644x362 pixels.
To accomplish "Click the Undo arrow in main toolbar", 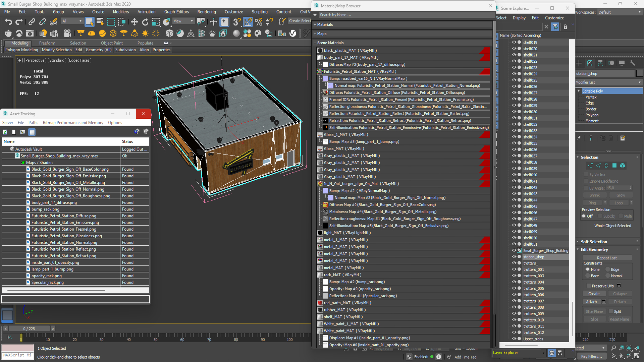I will [8, 22].
